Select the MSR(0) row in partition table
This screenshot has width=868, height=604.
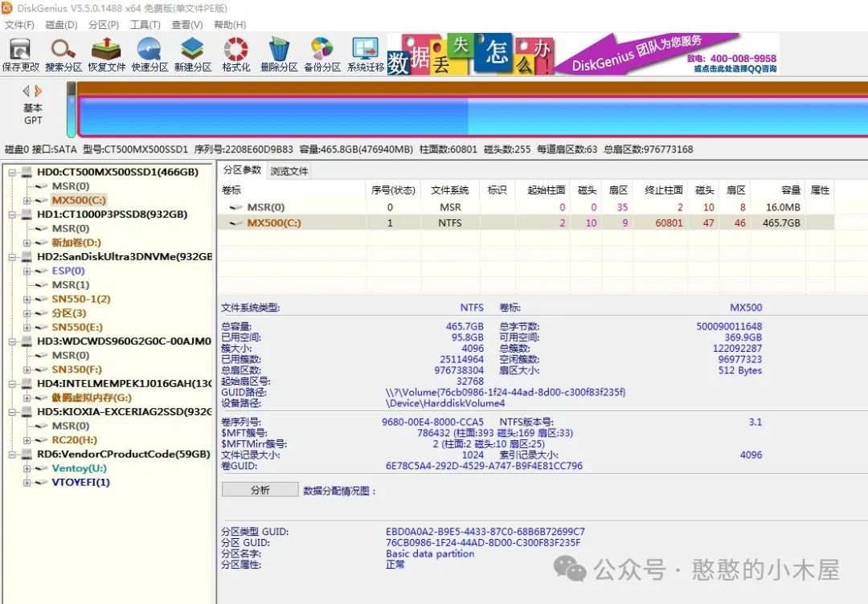click(x=265, y=207)
